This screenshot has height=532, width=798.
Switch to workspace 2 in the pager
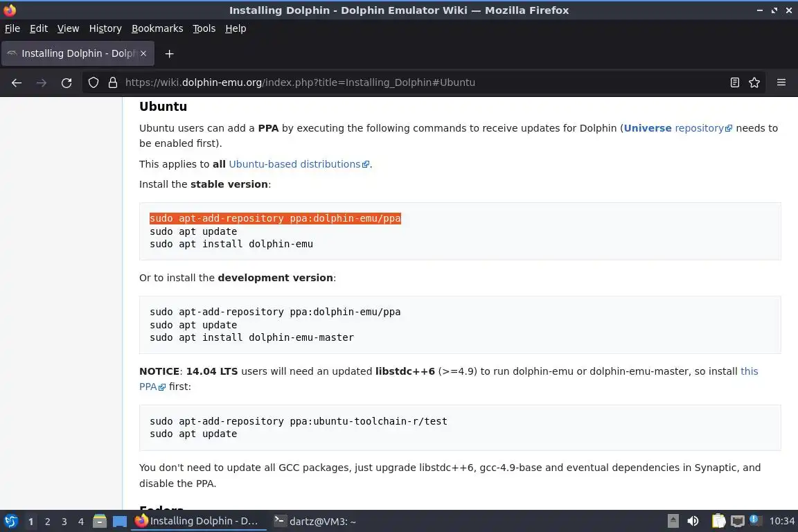click(48, 522)
